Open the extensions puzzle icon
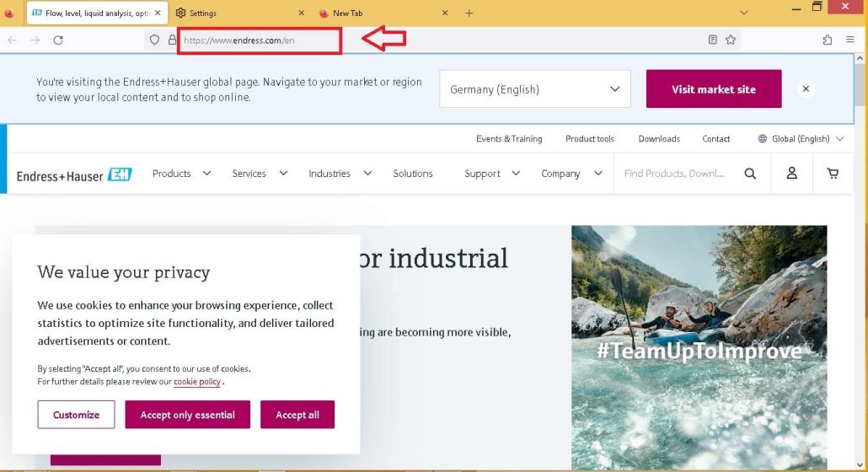The image size is (868, 472). click(827, 40)
